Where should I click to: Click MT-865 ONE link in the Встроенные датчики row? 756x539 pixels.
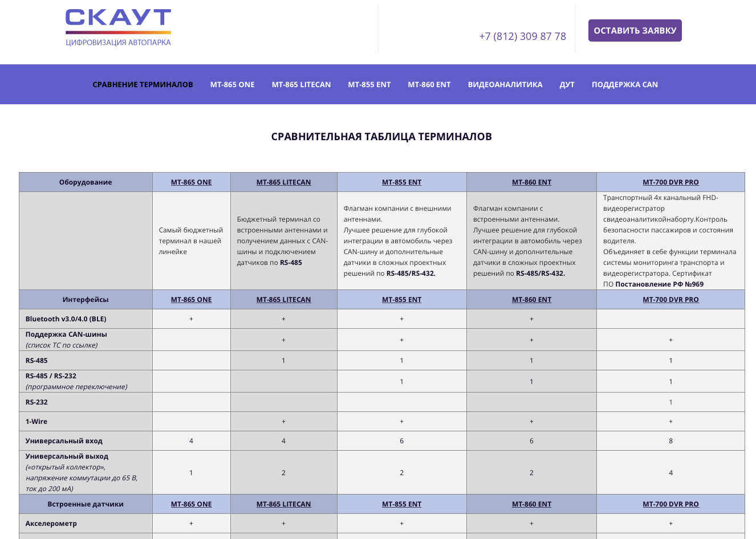191,504
